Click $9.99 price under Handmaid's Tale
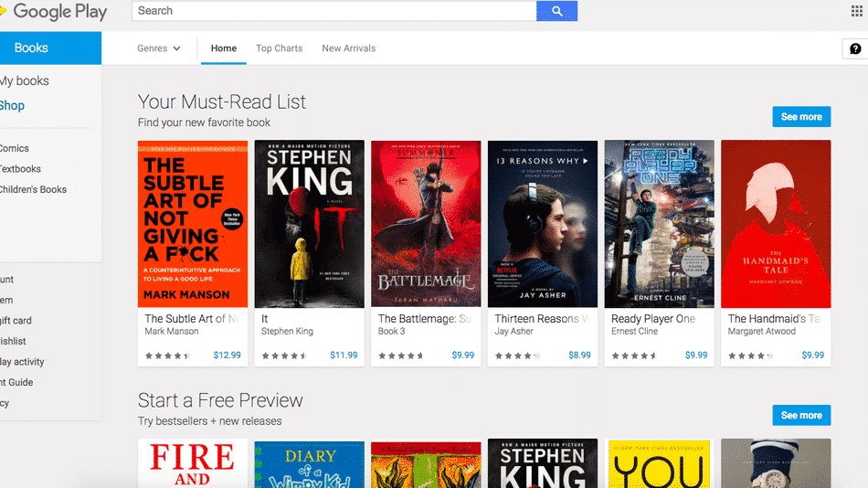This screenshot has width=868, height=488. click(812, 355)
